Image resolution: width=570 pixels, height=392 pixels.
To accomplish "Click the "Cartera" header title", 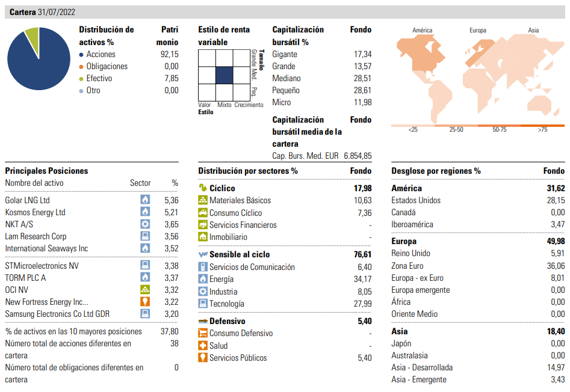I will [22, 12].
